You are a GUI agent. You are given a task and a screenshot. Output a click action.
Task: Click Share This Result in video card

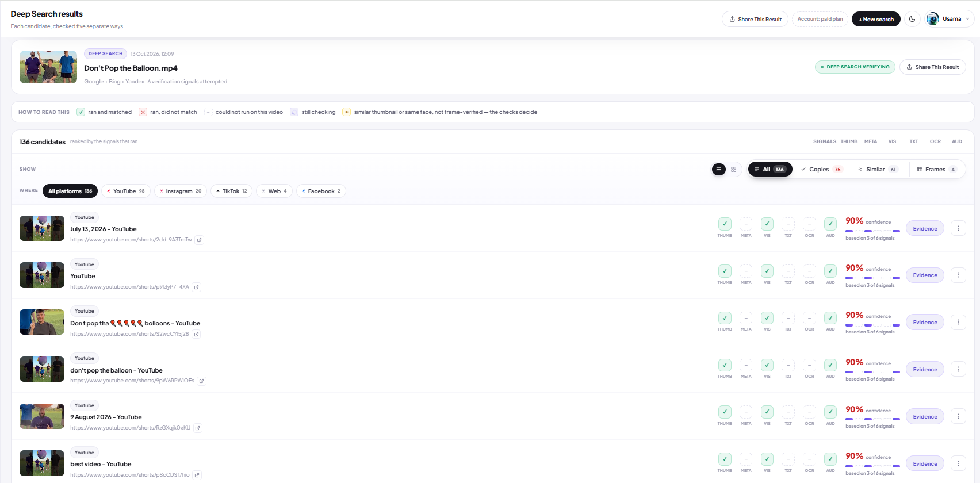[932, 67]
